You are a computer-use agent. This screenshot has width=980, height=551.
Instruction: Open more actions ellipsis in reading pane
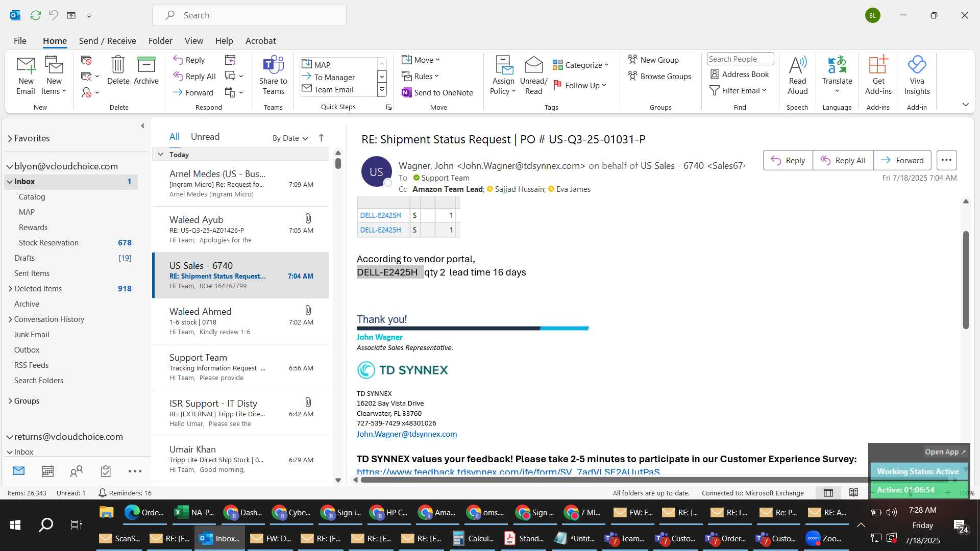946,160
